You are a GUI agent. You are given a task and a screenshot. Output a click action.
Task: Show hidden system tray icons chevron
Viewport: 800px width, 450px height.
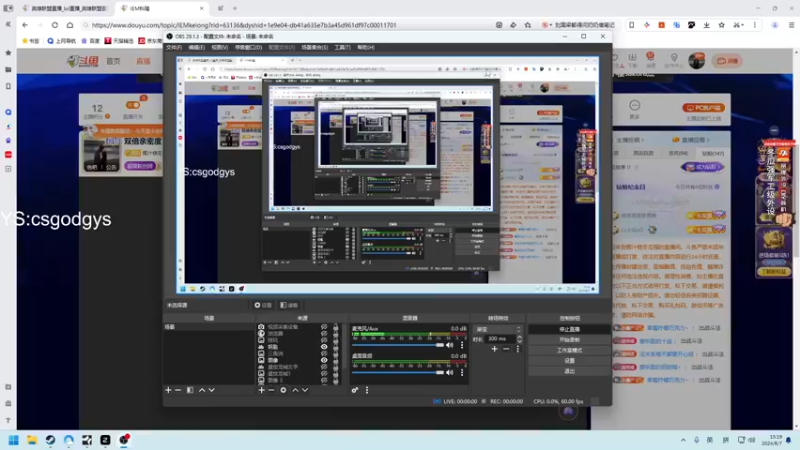pos(683,440)
